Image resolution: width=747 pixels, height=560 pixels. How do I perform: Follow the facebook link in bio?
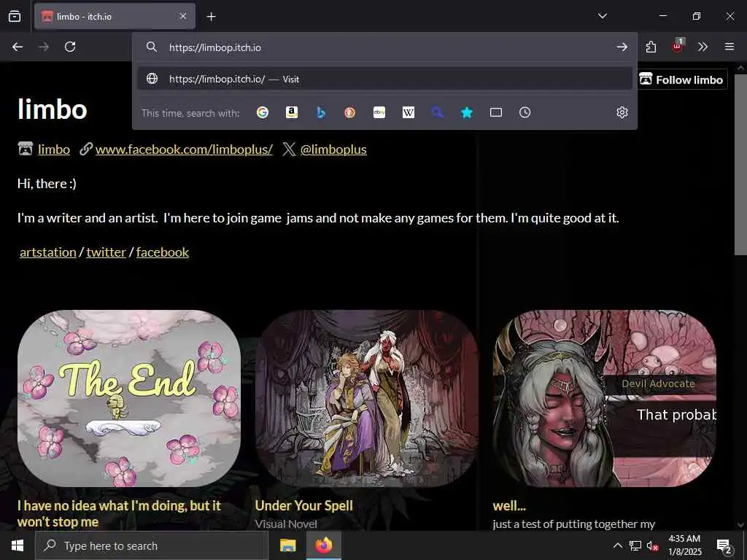[163, 252]
